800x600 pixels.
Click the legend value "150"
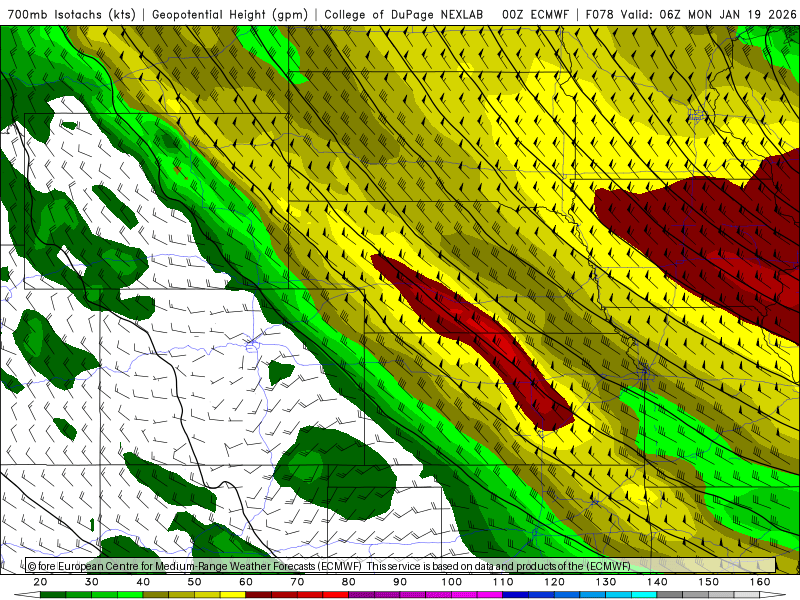(x=709, y=582)
